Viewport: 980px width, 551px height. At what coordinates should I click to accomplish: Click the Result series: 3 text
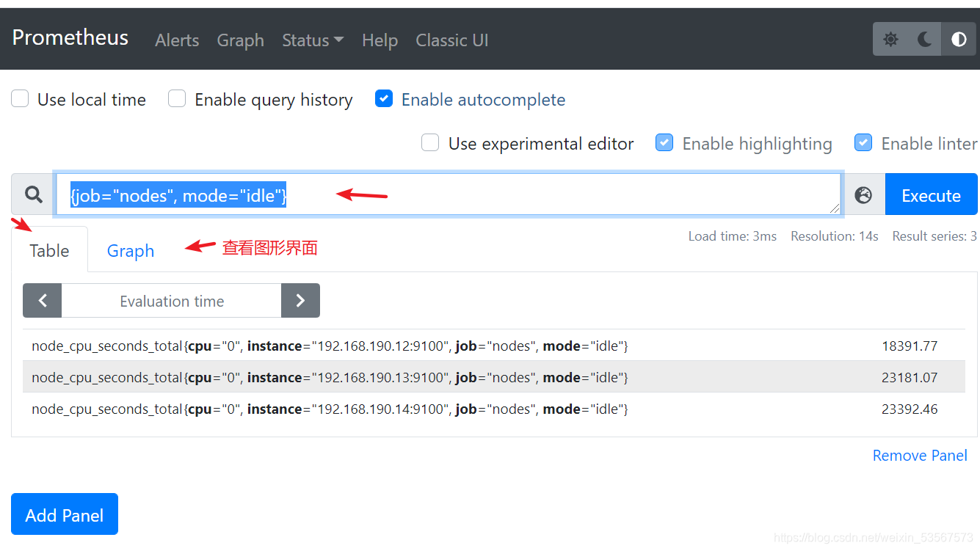[934, 236]
